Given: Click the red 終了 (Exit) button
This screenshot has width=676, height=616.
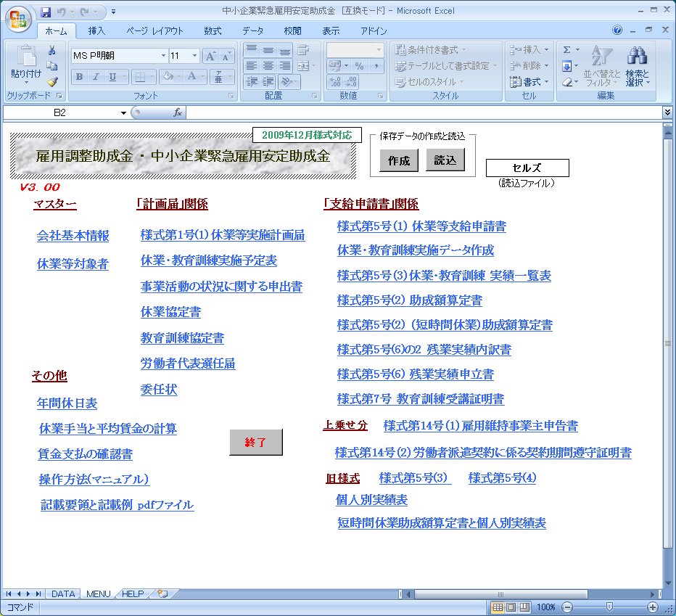Looking at the screenshot, I should [x=255, y=442].
